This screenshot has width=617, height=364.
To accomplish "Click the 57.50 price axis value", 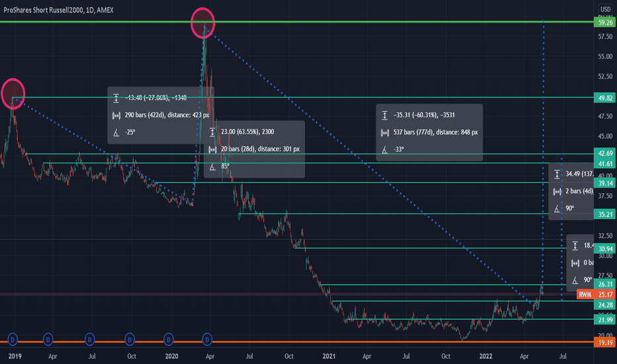I will pos(605,36).
